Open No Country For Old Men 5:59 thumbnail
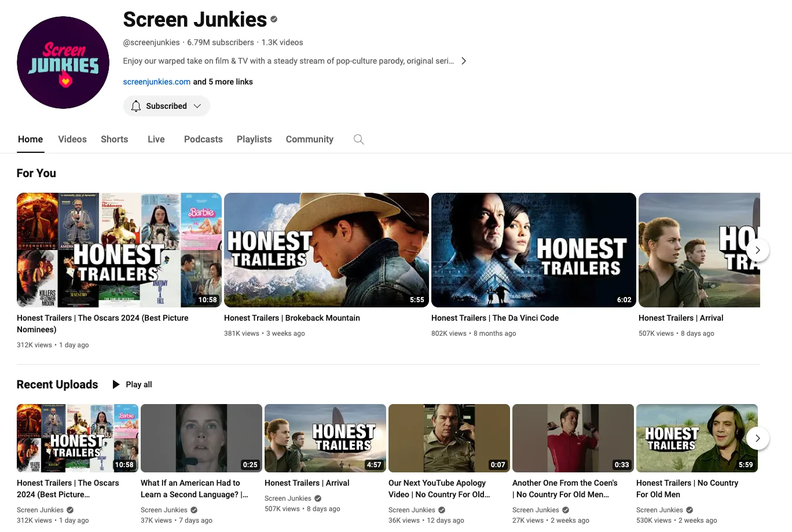 tap(697, 438)
